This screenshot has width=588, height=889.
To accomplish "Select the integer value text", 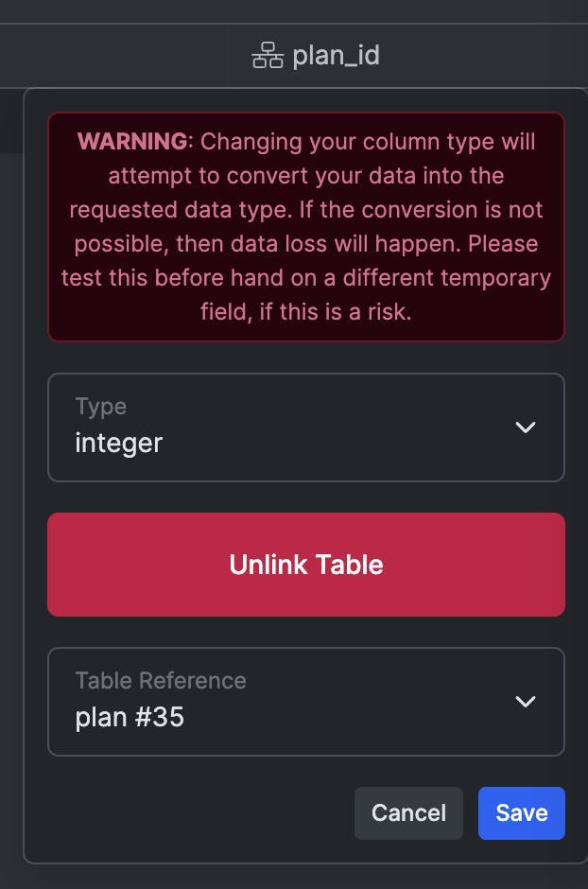I will tap(119, 443).
